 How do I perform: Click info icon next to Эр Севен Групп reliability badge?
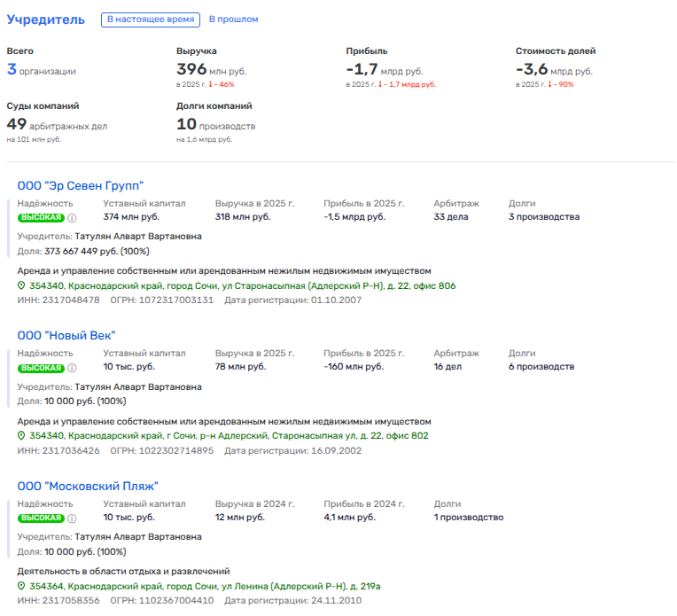pos(73,217)
